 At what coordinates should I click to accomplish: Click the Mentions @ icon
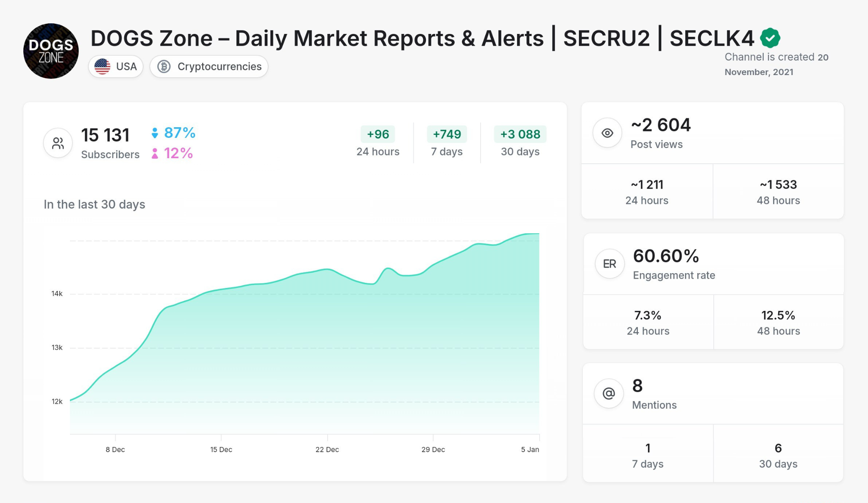[609, 393]
